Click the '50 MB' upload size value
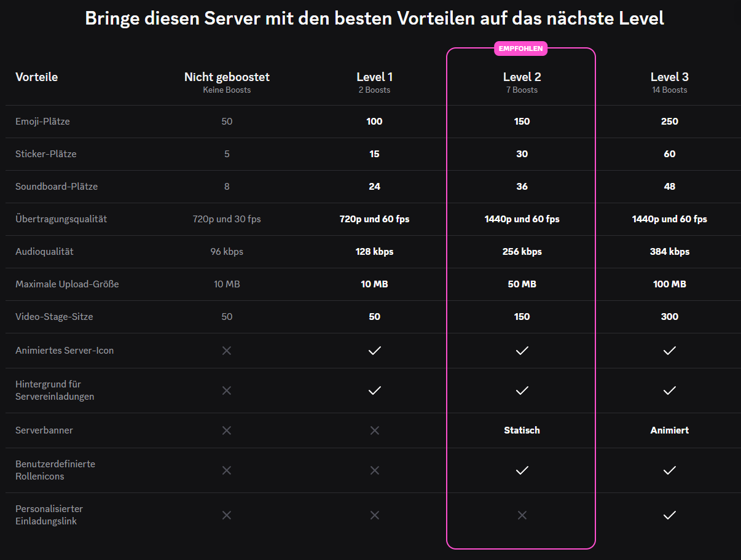 522,284
